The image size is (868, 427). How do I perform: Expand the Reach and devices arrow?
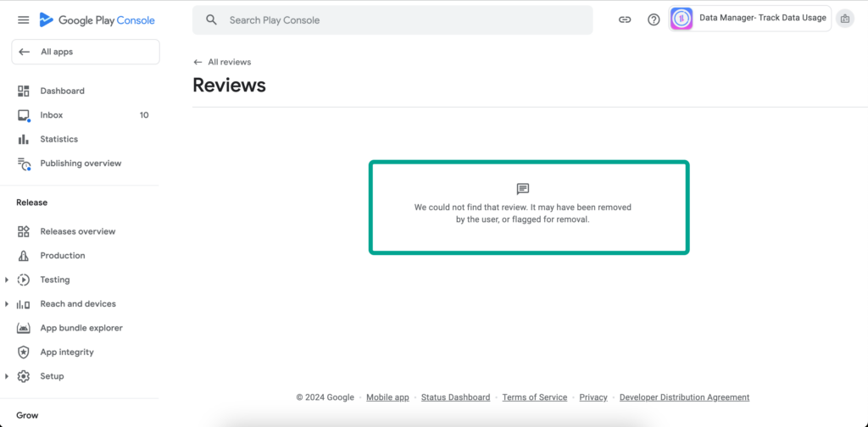7,304
